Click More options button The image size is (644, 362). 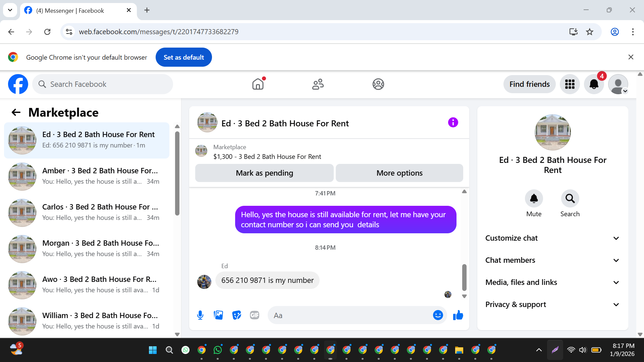399,173
